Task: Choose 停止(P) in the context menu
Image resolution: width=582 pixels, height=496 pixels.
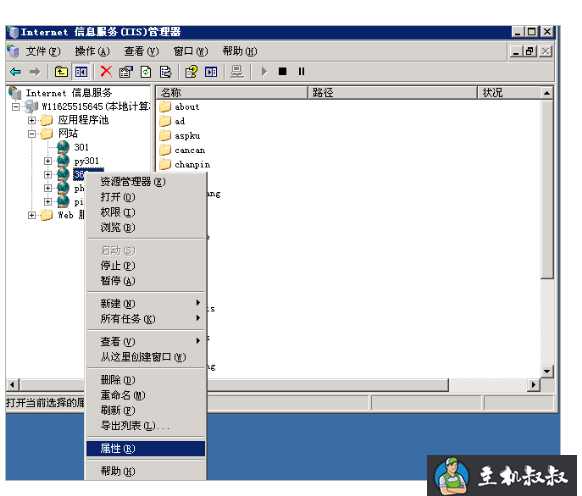Action: coord(146,266)
